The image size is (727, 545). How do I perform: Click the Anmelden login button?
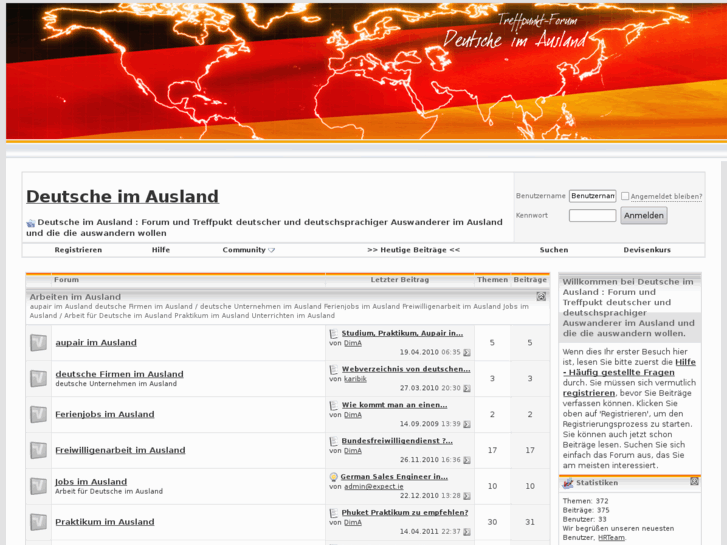point(644,216)
